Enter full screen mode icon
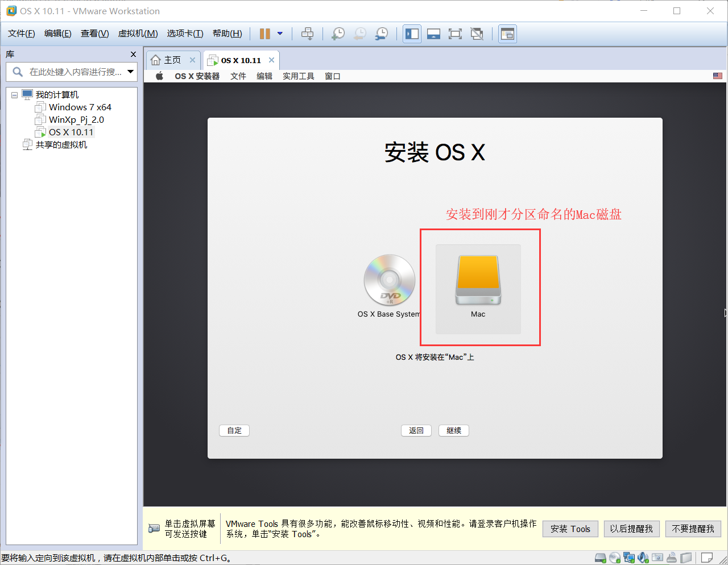 (455, 34)
